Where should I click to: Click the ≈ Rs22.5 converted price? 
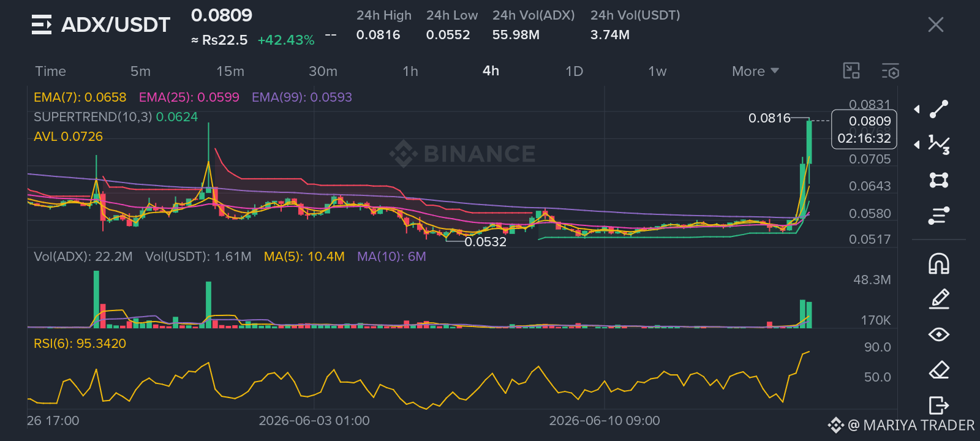click(x=219, y=40)
